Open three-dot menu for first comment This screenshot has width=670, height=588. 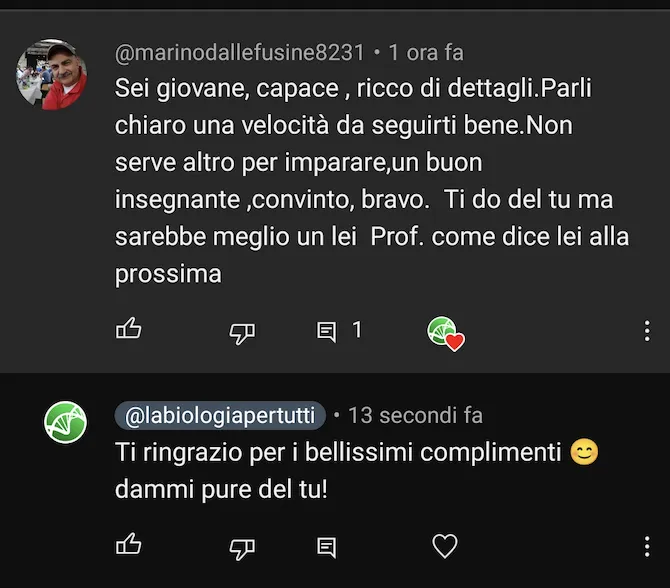(647, 331)
